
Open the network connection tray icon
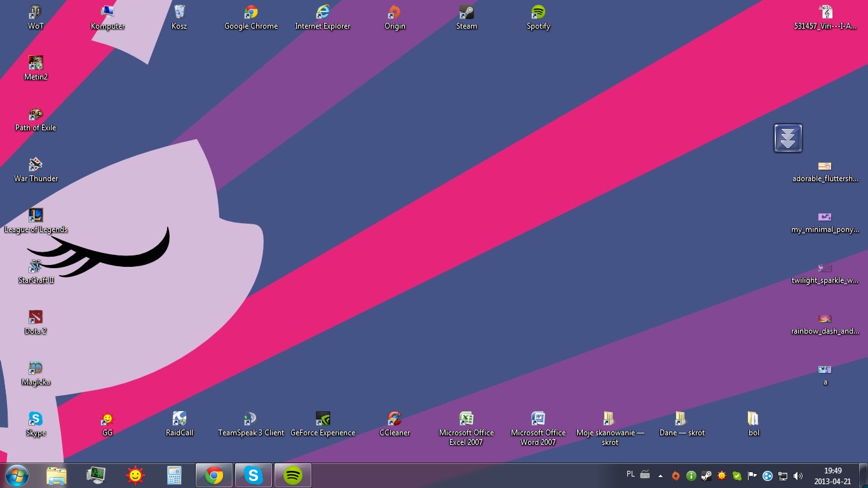(x=783, y=475)
